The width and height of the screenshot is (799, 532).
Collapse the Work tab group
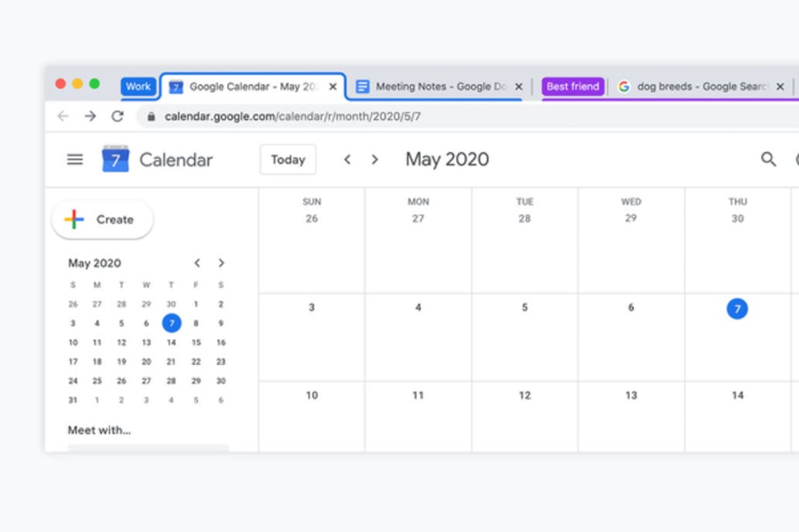[x=138, y=87]
